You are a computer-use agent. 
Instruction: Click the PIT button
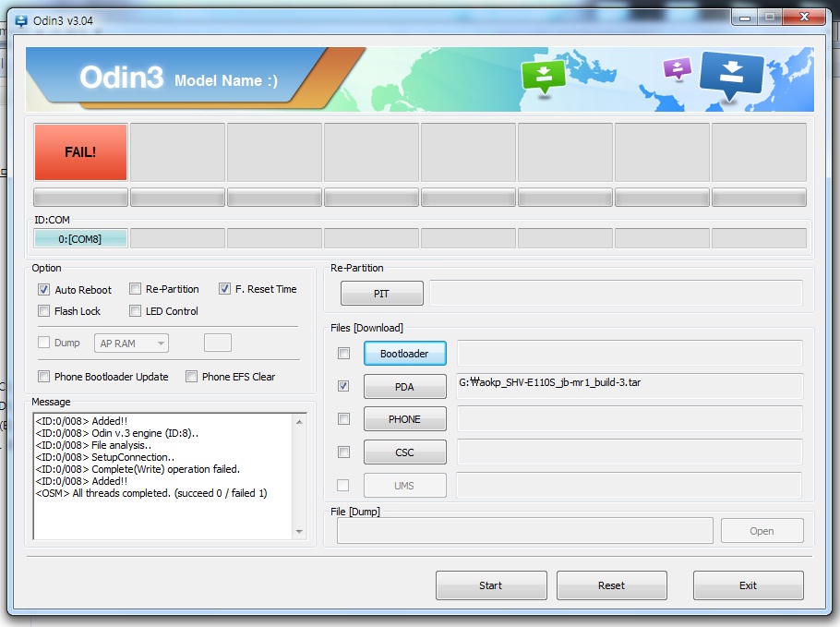pos(381,294)
